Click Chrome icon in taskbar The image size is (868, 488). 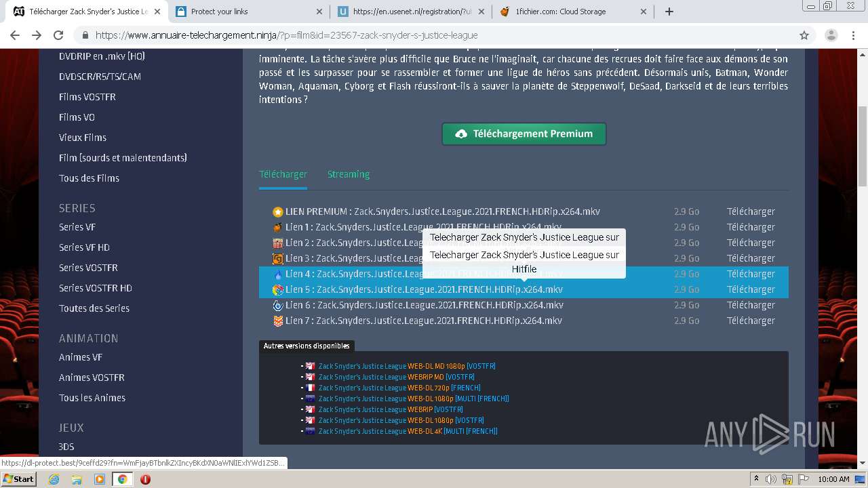click(122, 479)
